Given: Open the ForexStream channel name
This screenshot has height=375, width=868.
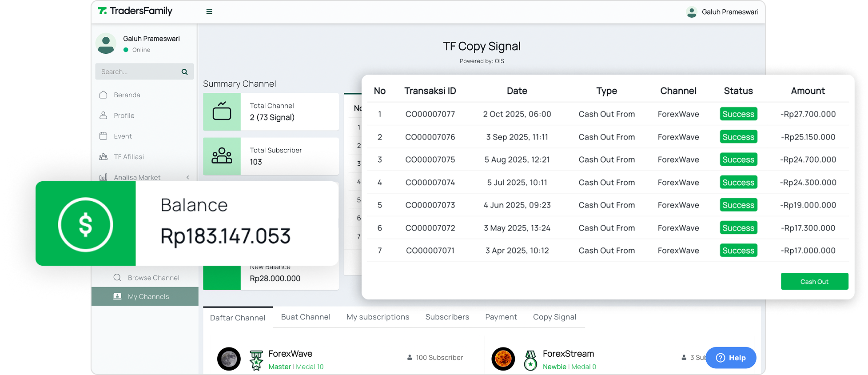Looking at the screenshot, I should [x=569, y=354].
